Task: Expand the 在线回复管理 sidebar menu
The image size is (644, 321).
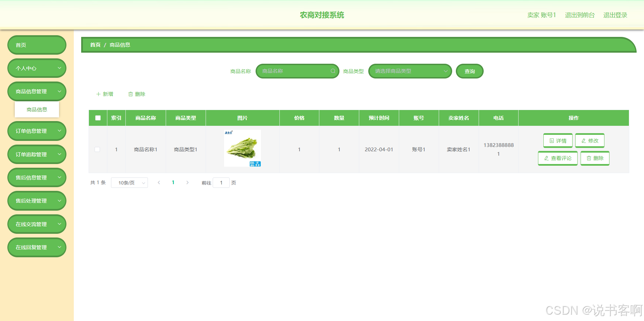Action: click(x=37, y=247)
